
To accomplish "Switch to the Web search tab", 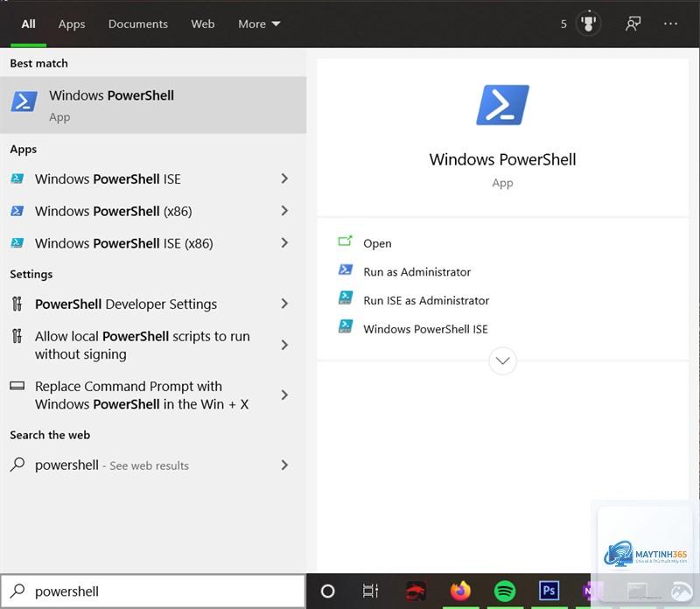I will [x=203, y=24].
